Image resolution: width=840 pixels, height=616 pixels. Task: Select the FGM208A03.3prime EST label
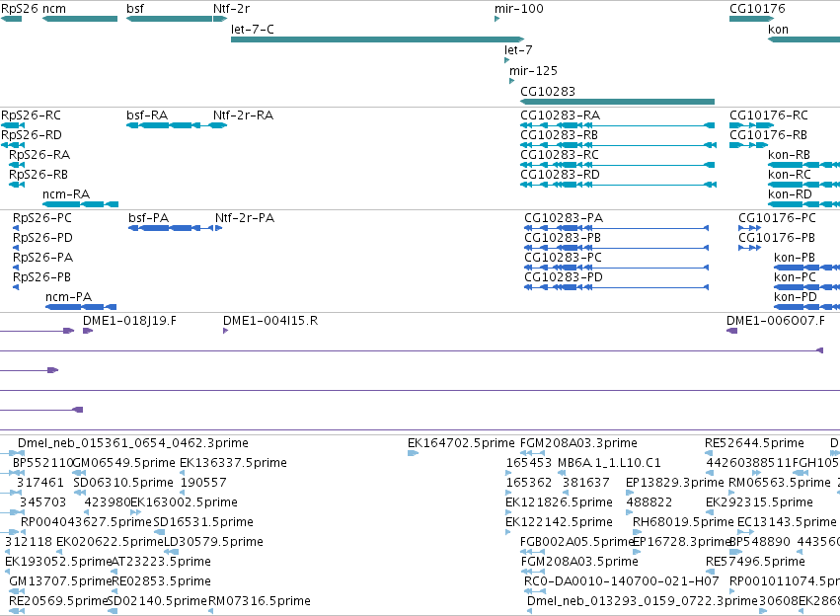click(x=578, y=443)
